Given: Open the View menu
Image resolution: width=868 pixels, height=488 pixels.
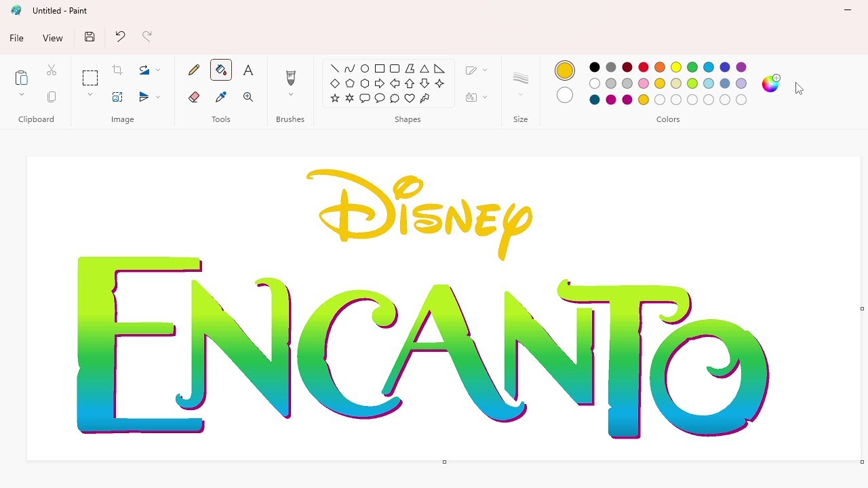Looking at the screenshot, I should [x=53, y=38].
